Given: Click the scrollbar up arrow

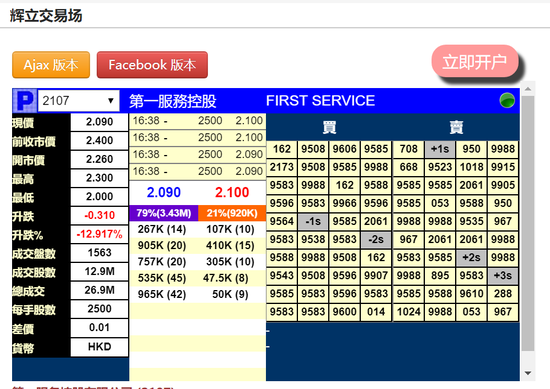Looking at the screenshot, I should [x=528, y=89].
